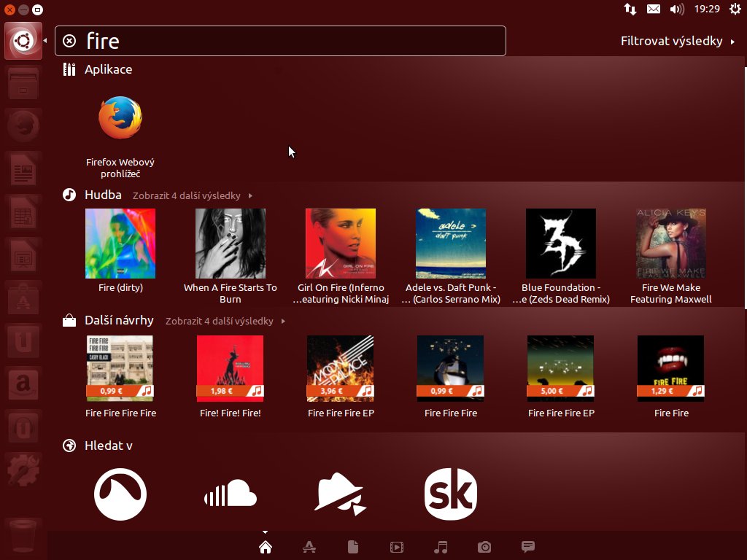Open Files manager from the launcher
747x560 pixels.
(x=23, y=83)
